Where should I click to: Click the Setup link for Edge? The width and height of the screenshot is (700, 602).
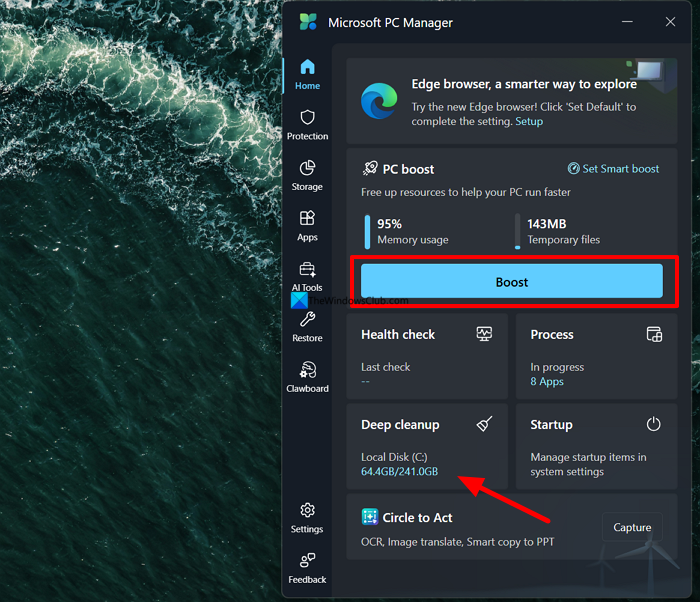click(529, 121)
